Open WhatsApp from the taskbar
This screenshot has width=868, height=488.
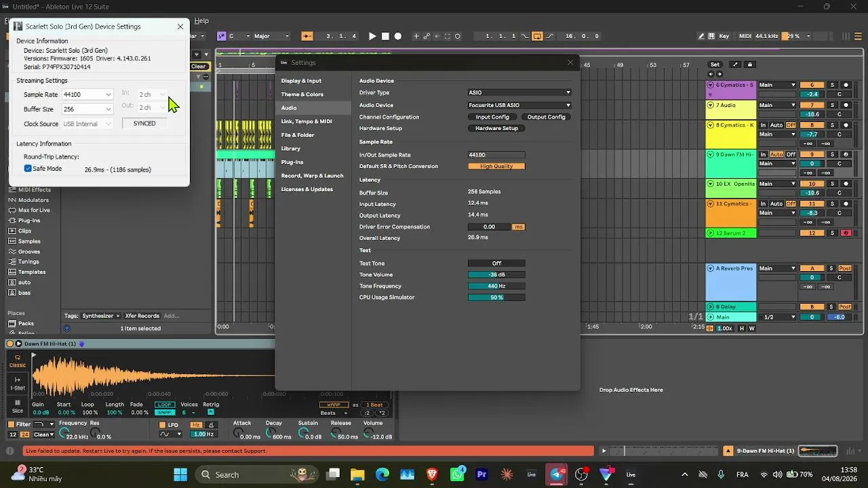457,474
